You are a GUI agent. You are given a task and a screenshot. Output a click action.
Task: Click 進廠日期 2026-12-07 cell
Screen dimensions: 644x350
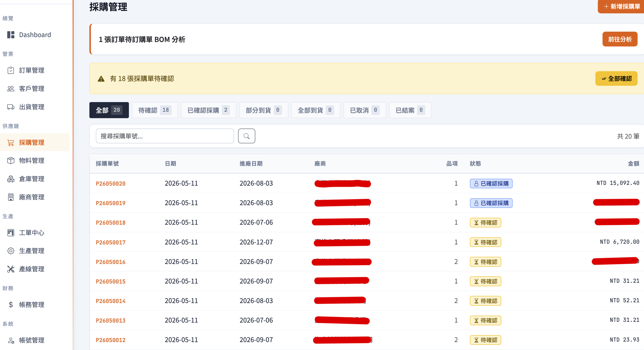[256, 242]
